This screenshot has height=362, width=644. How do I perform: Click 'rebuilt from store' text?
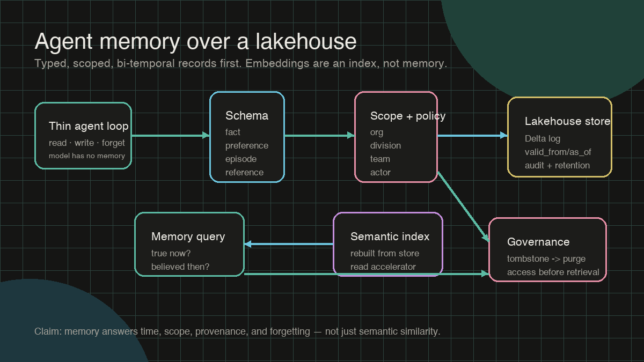[x=385, y=253]
